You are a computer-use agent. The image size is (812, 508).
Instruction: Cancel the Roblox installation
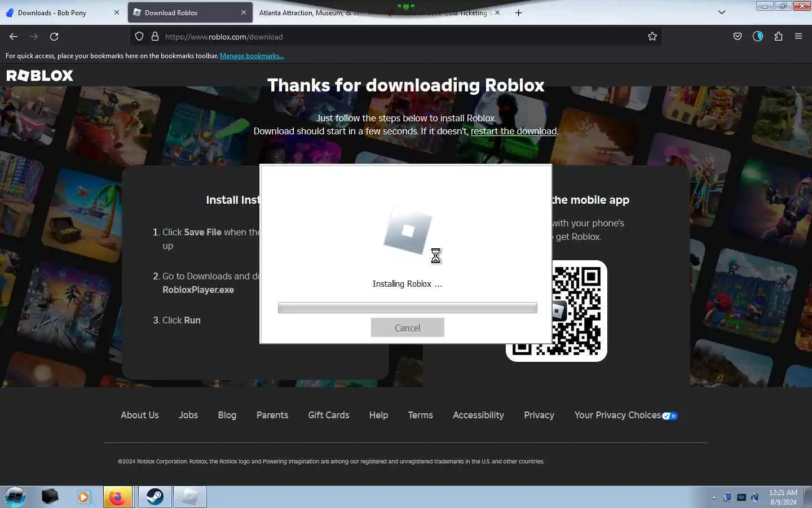408,327
